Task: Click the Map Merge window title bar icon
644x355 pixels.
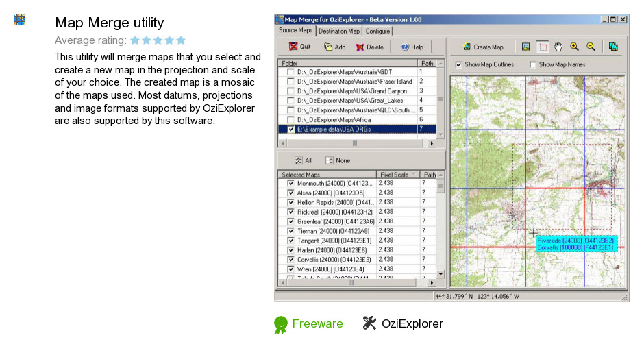Action: (280, 19)
